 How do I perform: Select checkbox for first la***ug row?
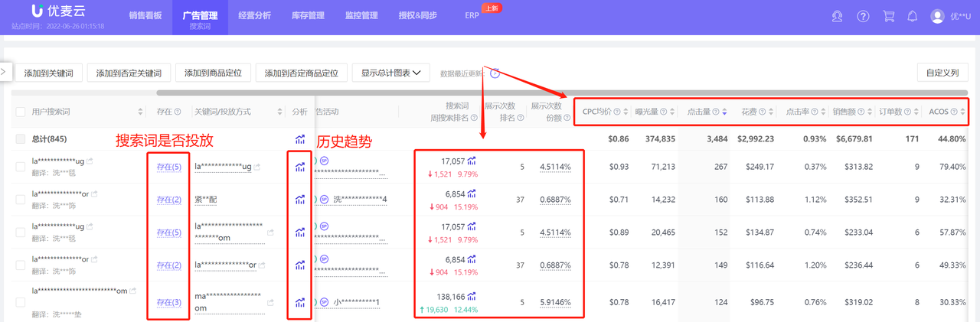(21, 167)
